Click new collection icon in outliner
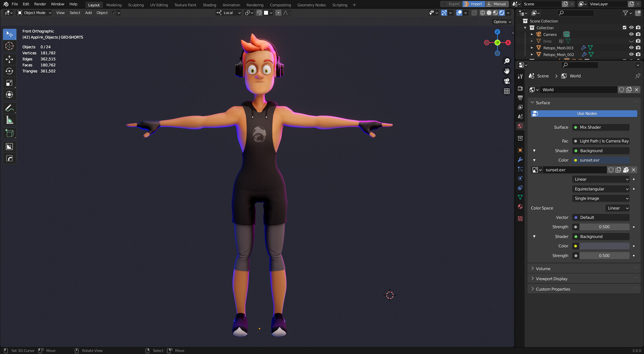The image size is (644, 354). [x=638, y=13]
